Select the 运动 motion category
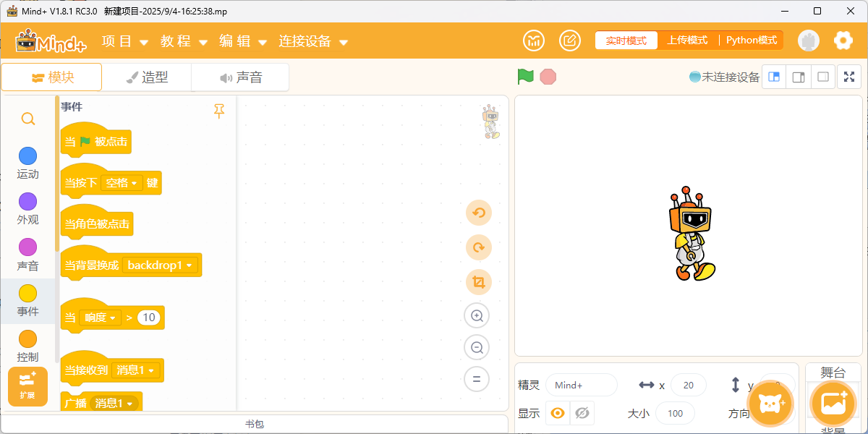Image resolution: width=868 pixels, height=434 pixels. click(x=27, y=163)
